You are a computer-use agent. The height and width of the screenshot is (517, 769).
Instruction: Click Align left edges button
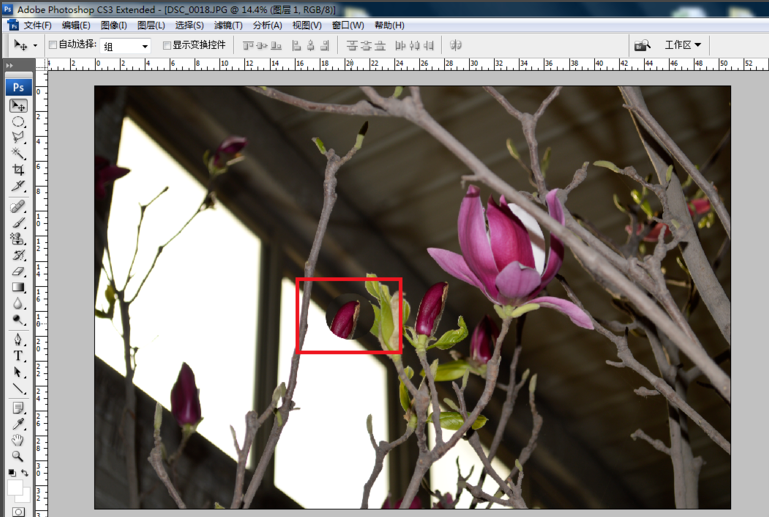click(x=296, y=46)
